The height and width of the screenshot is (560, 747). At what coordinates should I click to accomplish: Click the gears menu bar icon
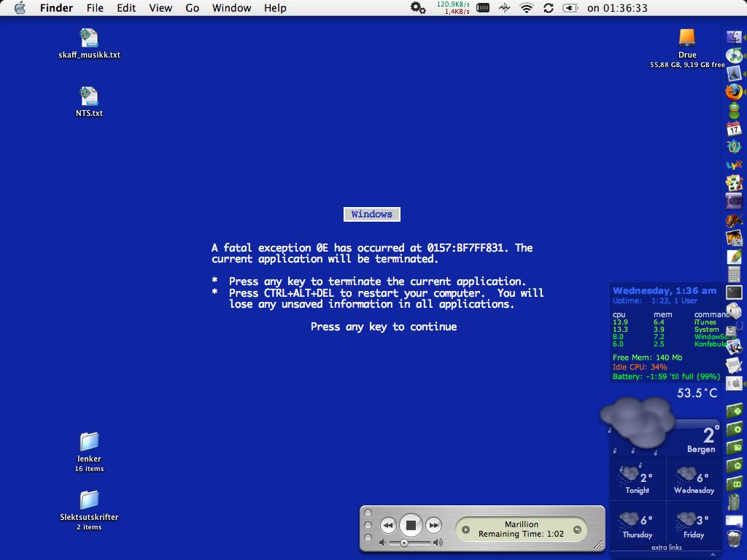(418, 8)
